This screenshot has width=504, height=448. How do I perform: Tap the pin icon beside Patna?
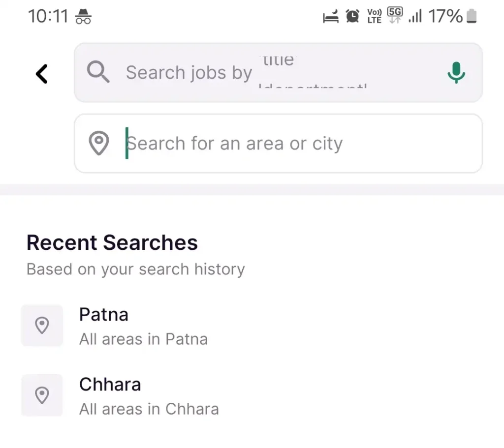42,326
